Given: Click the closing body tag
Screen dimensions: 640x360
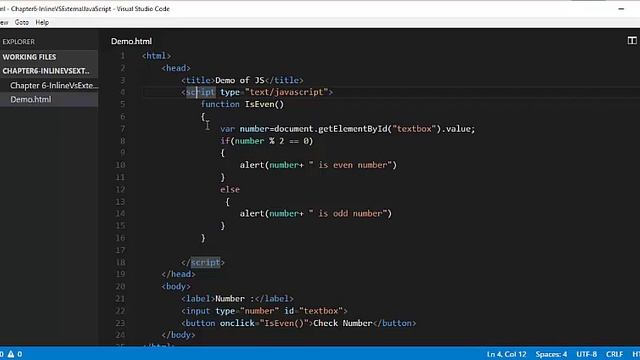Looking at the screenshot, I should (178, 335).
